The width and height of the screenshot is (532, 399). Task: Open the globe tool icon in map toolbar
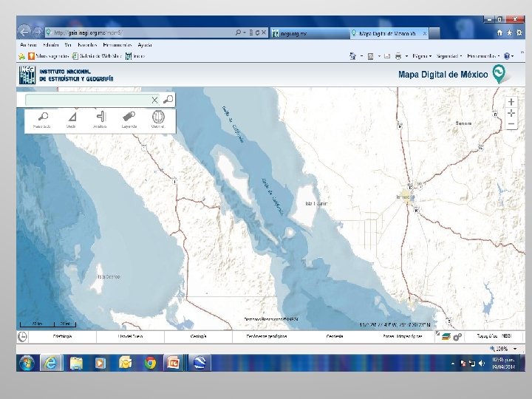tap(158, 120)
